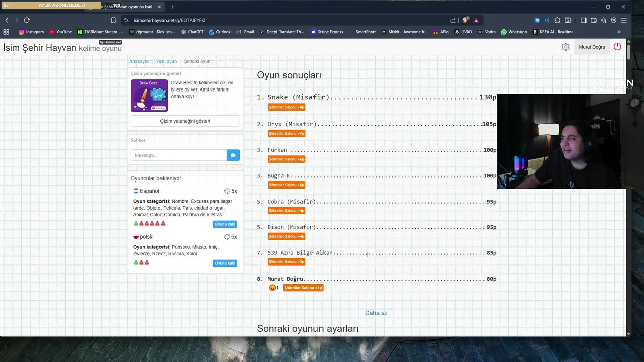Click the Şöhretler Salonu +1p badge under Murat Doğru
644x362 pixels.
tap(303, 288)
